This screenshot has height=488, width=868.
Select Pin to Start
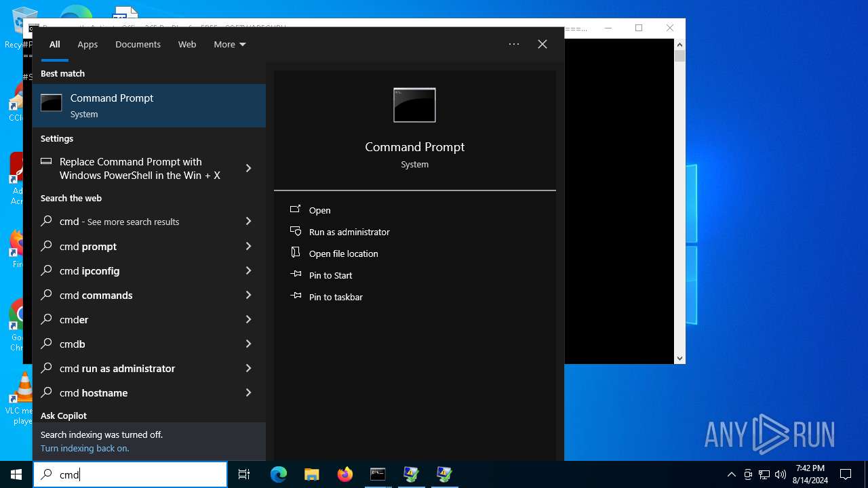pos(331,275)
